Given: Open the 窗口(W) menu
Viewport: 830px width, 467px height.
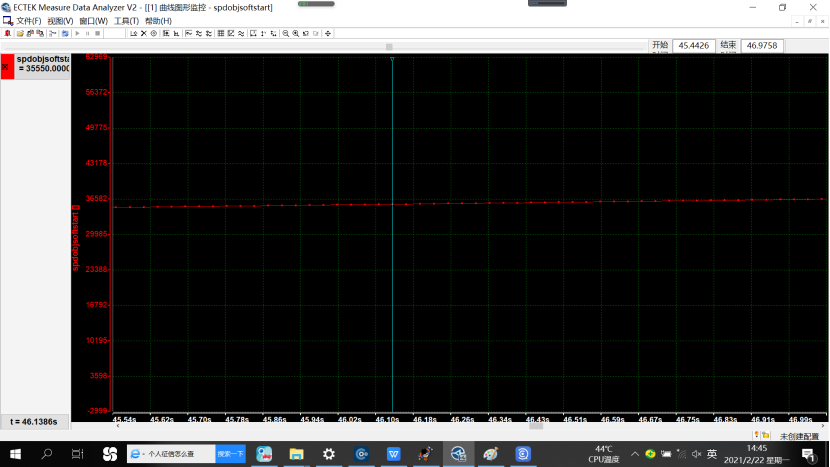Looking at the screenshot, I should click(x=93, y=21).
